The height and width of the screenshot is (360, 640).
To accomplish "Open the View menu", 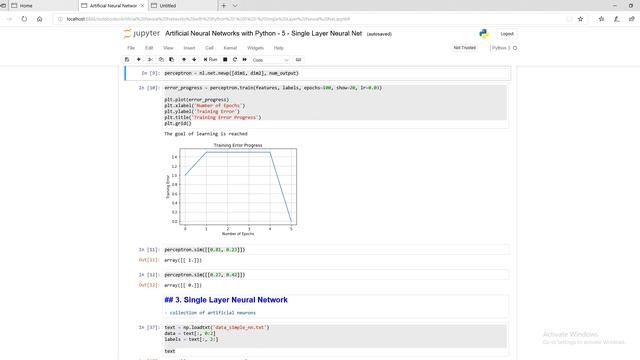I will [x=168, y=48].
